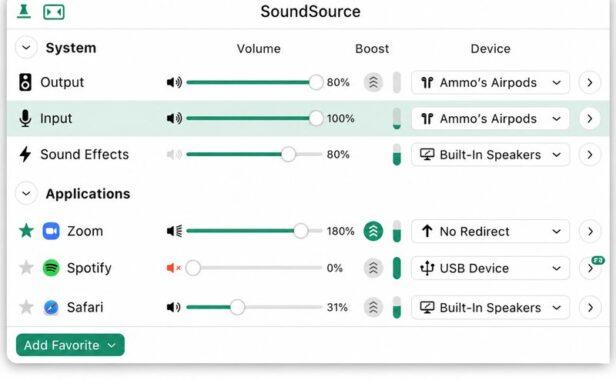Click the Safari level meter

tap(397, 307)
